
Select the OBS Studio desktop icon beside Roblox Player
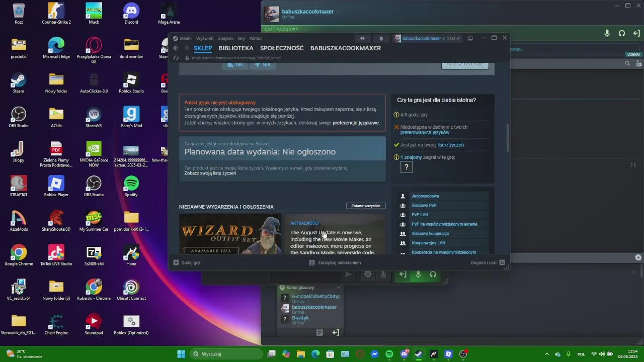[x=94, y=186]
